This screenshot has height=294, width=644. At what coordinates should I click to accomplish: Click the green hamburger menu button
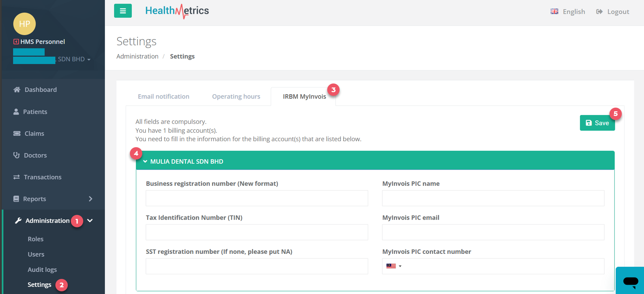[x=123, y=11]
